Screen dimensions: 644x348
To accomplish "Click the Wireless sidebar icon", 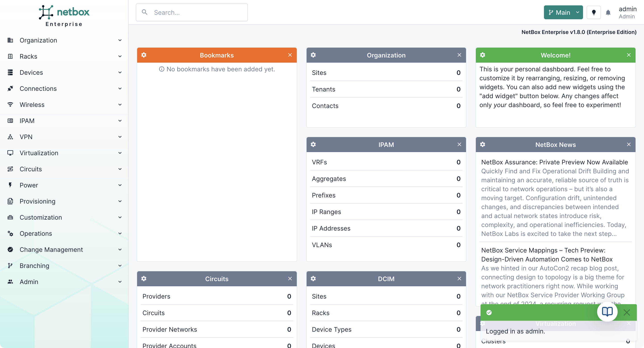I will (10, 104).
